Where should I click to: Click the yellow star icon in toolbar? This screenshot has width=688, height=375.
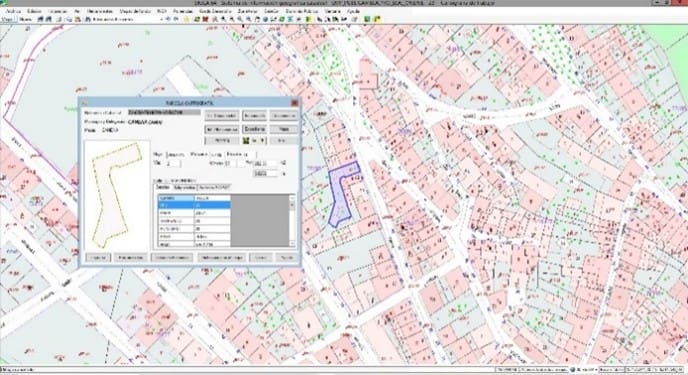point(186,19)
